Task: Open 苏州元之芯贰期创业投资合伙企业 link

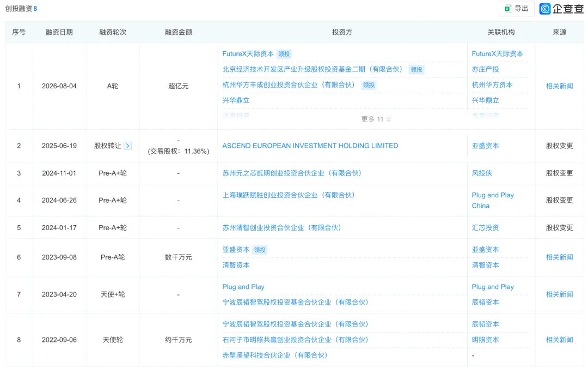Action: (292, 173)
